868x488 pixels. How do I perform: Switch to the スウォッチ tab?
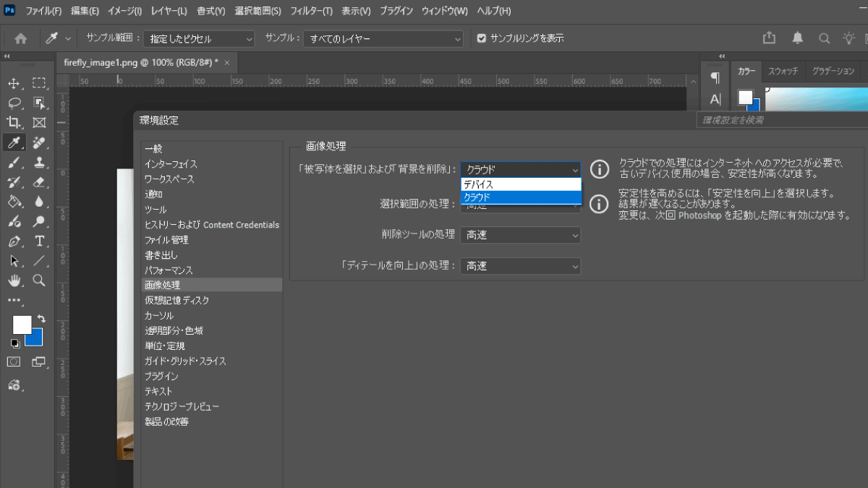pyautogui.click(x=783, y=71)
